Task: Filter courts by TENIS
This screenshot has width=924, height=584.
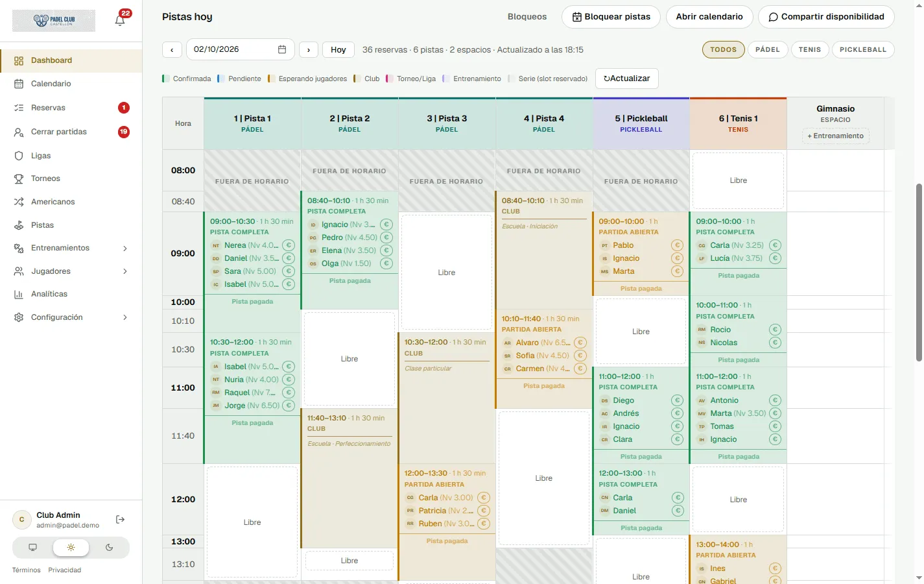Action: pyautogui.click(x=810, y=49)
